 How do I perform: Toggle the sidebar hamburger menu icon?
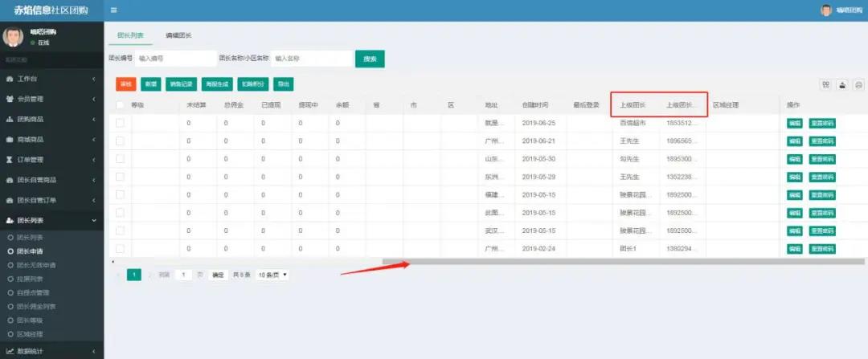(x=113, y=10)
